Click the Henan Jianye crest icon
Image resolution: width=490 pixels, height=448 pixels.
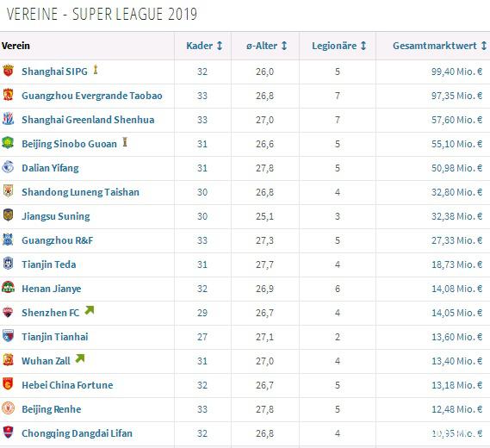tap(8, 287)
